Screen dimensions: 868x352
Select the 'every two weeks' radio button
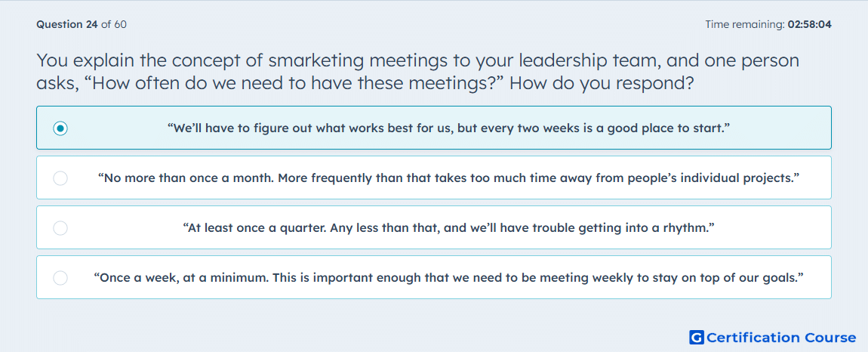(x=60, y=128)
